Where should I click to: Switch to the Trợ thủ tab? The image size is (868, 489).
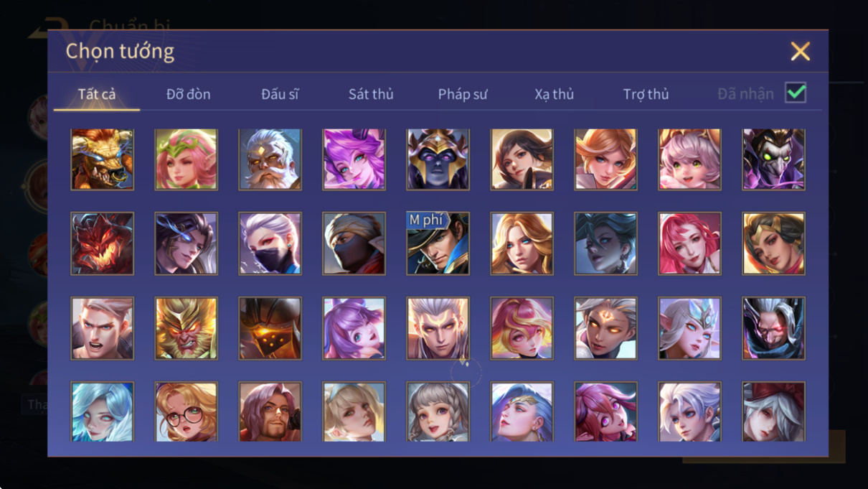646,94
